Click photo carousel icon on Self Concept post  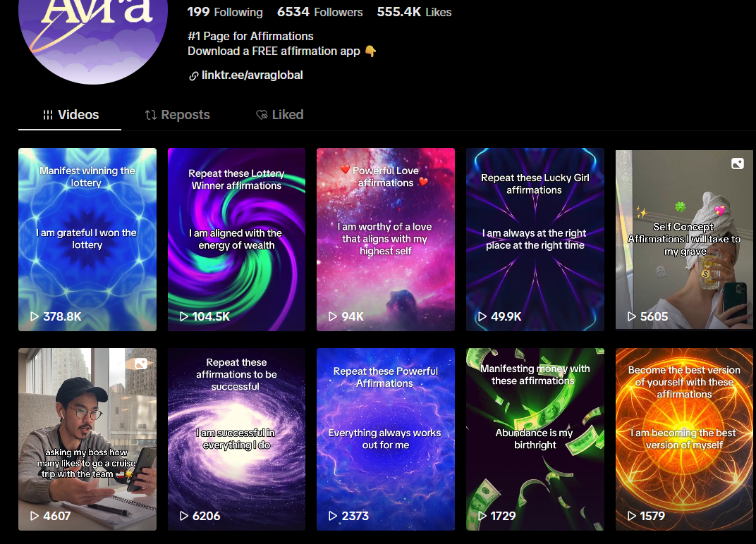(x=737, y=163)
